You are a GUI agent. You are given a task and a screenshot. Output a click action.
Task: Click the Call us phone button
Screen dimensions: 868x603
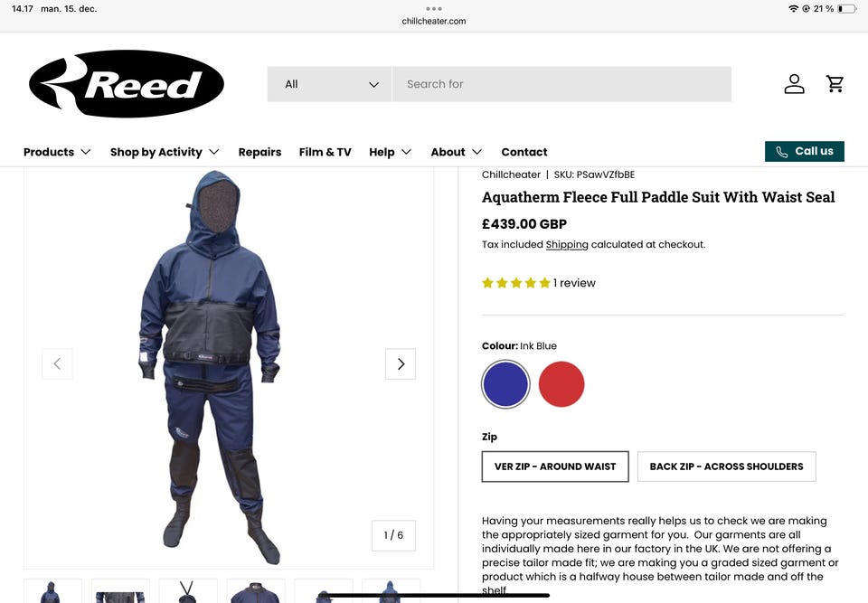(x=805, y=151)
